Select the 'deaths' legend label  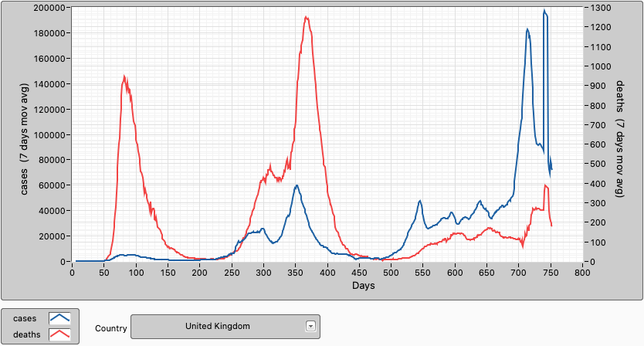click(x=27, y=334)
